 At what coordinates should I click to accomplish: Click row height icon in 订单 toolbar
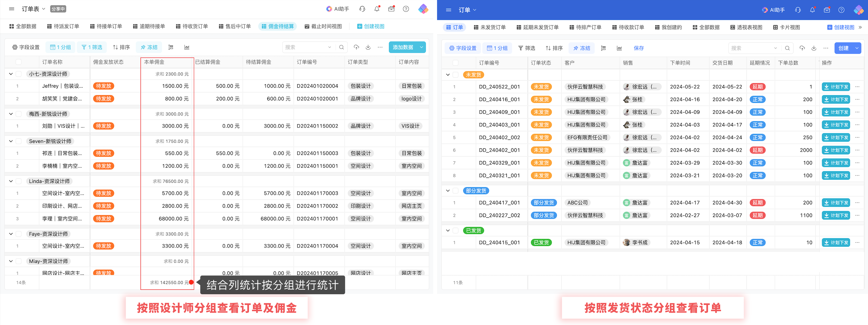603,48
